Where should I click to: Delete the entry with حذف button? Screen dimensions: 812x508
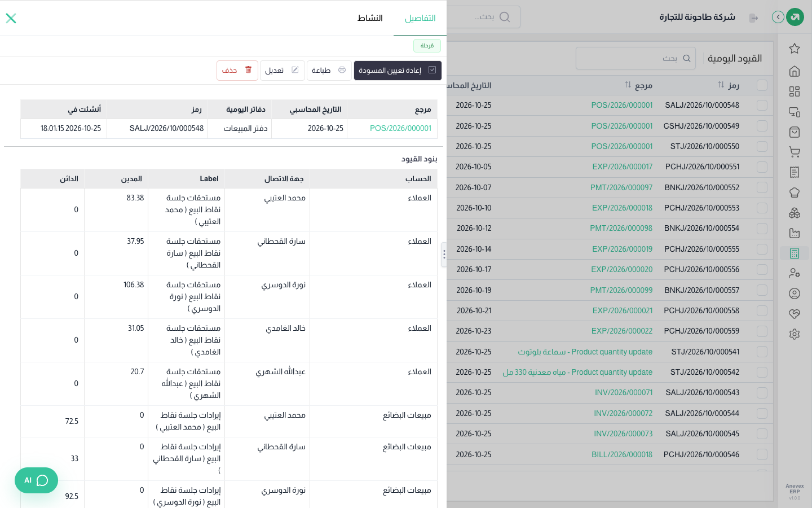click(237, 71)
